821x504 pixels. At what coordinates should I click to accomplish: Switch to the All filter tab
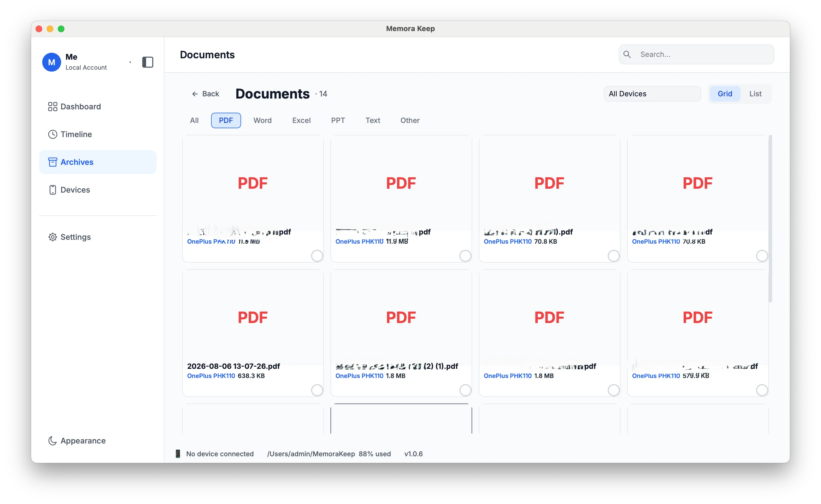(194, 120)
